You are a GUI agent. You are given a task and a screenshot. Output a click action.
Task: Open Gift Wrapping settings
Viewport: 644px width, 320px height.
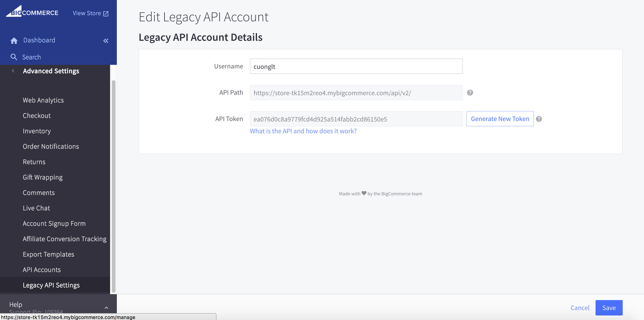(x=43, y=177)
